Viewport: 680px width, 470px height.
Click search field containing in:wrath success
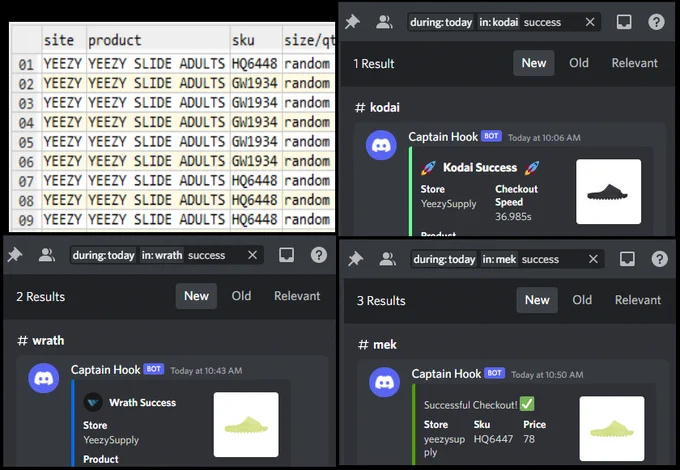coord(167,255)
